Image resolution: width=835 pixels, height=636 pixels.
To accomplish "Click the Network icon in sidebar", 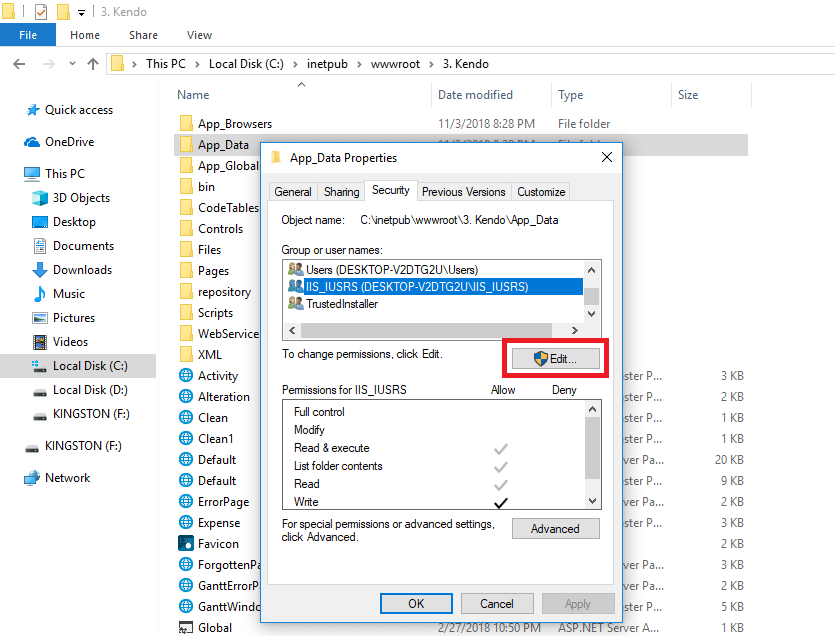I will (32, 478).
